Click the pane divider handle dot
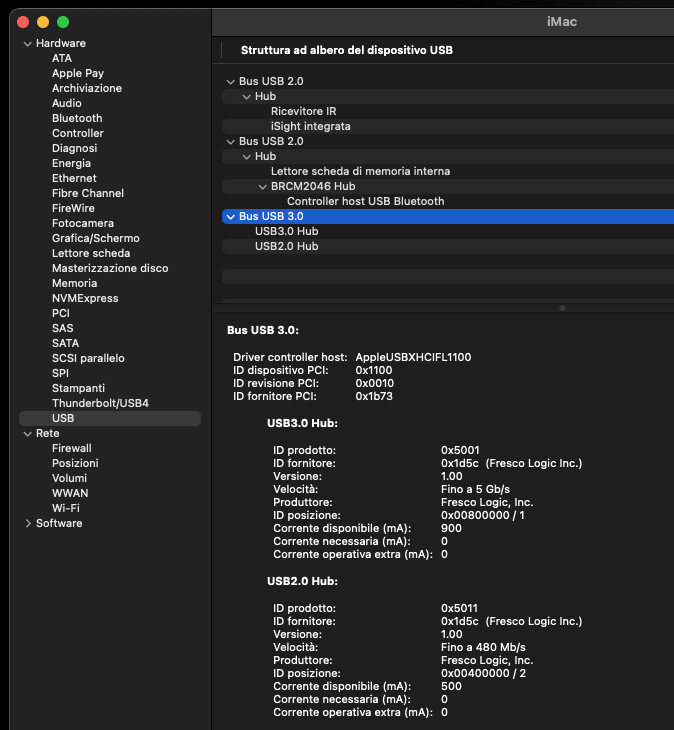The image size is (674, 730). tap(562, 308)
